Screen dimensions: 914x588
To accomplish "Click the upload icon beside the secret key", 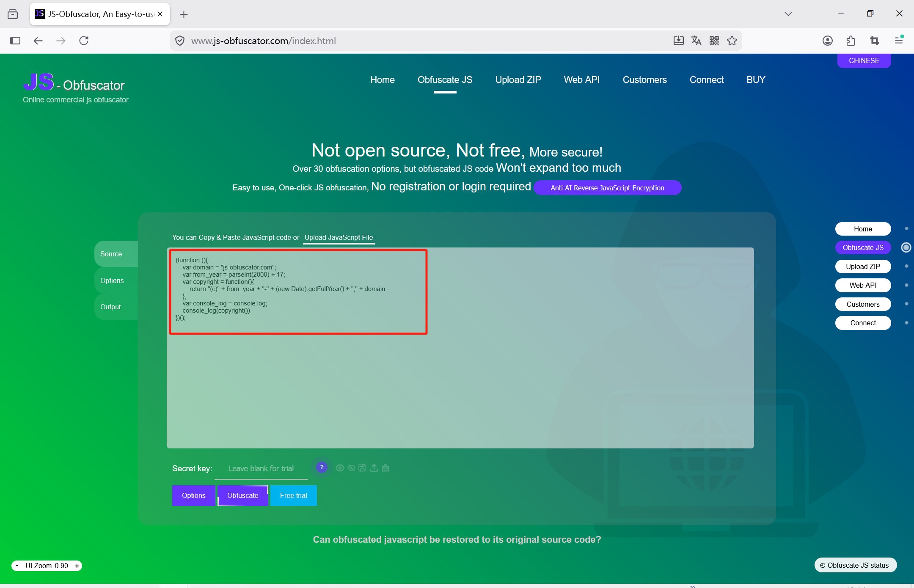I will pos(374,468).
